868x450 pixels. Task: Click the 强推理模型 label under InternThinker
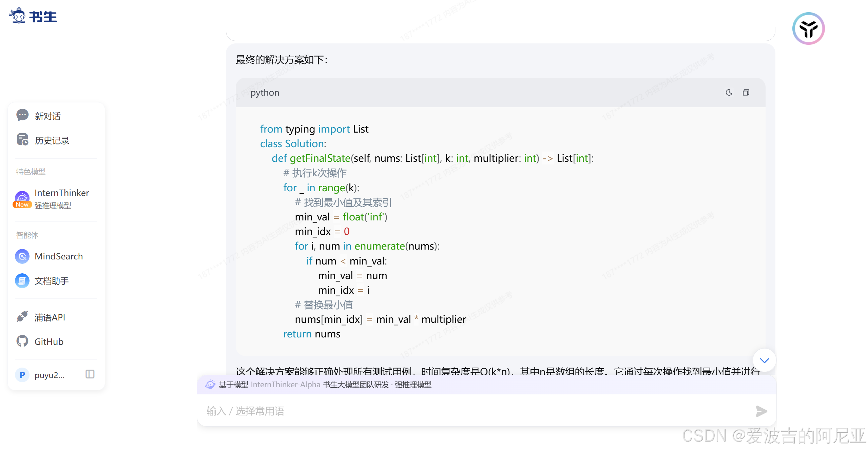point(53,206)
